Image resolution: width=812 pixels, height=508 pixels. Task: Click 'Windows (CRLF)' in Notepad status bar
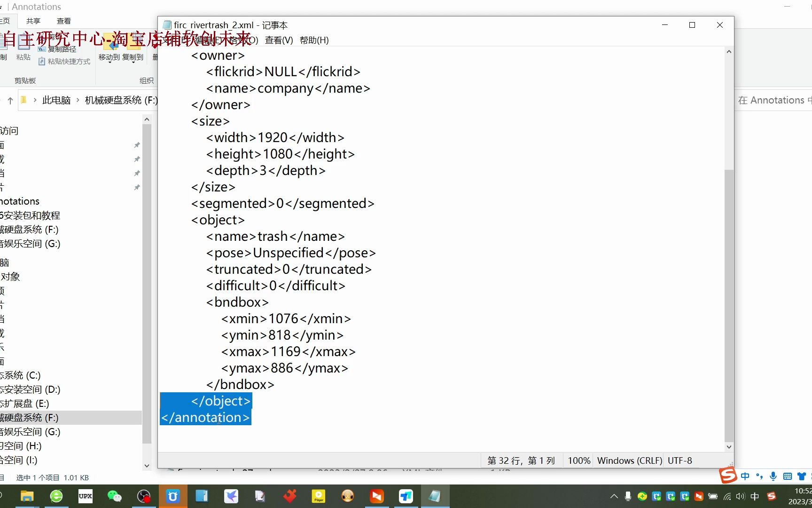[630, 460]
